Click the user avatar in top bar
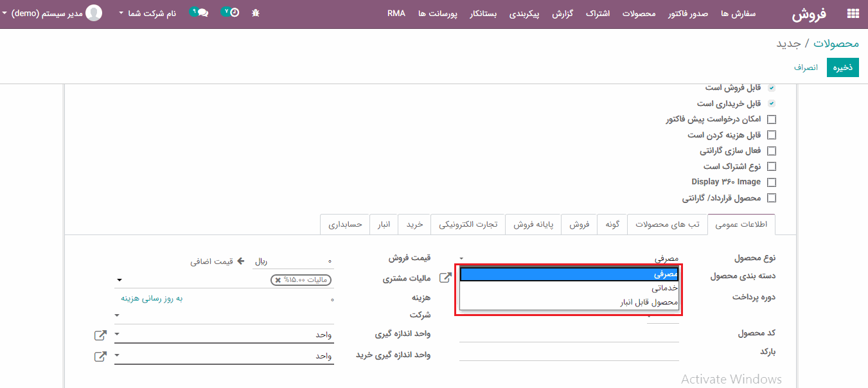The height and width of the screenshot is (388, 868). pyautogui.click(x=94, y=13)
